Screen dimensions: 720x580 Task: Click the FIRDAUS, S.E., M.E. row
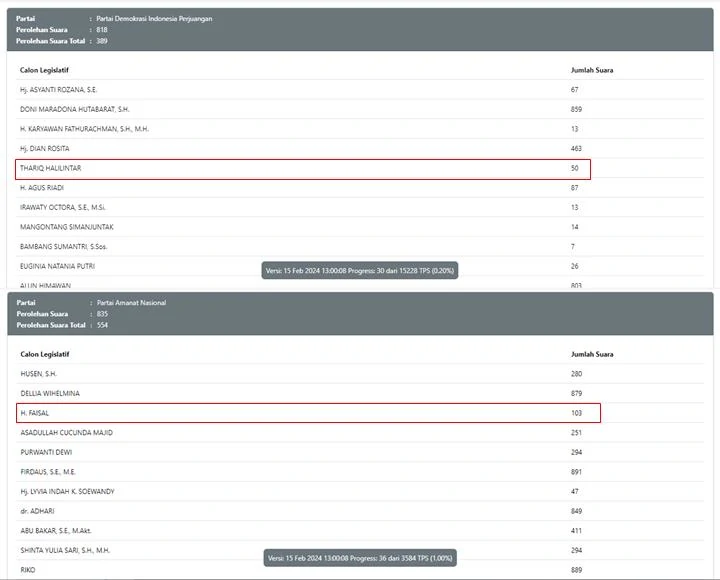click(x=360, y=472)
